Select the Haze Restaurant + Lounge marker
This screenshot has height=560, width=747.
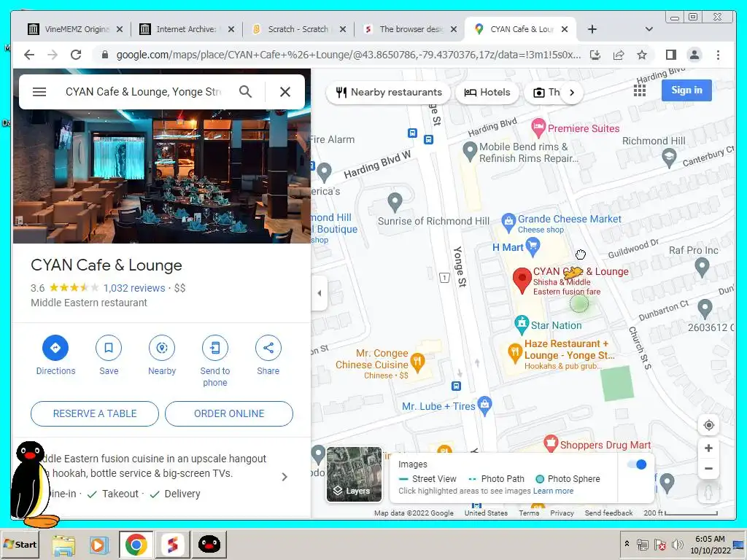click(x=515, y=352)
